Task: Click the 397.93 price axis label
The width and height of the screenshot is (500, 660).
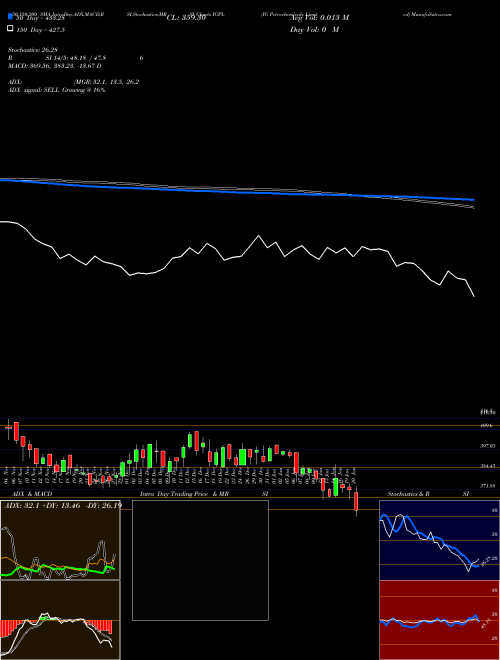Action: tap(487, 446)
